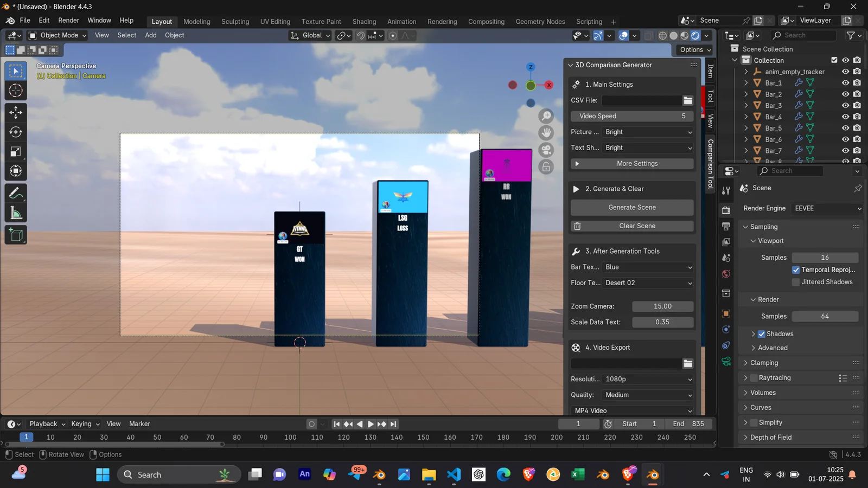Screen dimensions: 868x488
Task: Hide Bar_3 object in outliner
Action: [x=845, y=105]
